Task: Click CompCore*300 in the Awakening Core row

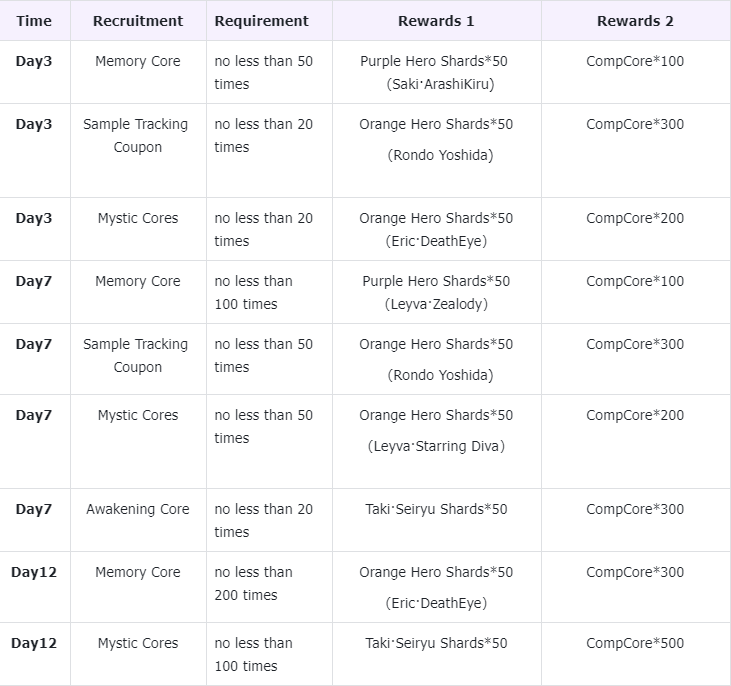Action: [x=635, y=509]
